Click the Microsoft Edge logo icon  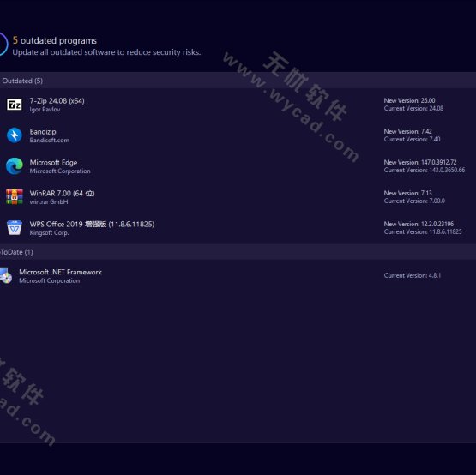(x=15, y=166)
